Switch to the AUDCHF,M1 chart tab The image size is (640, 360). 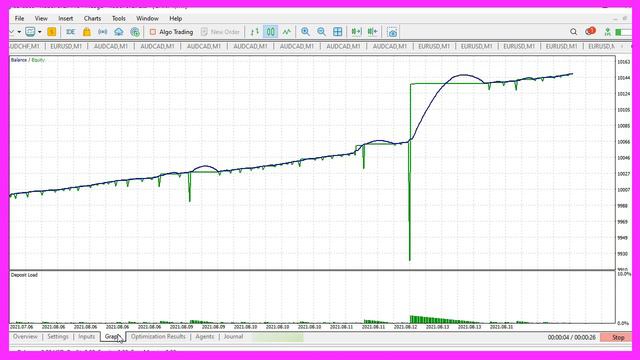point(24,47)
